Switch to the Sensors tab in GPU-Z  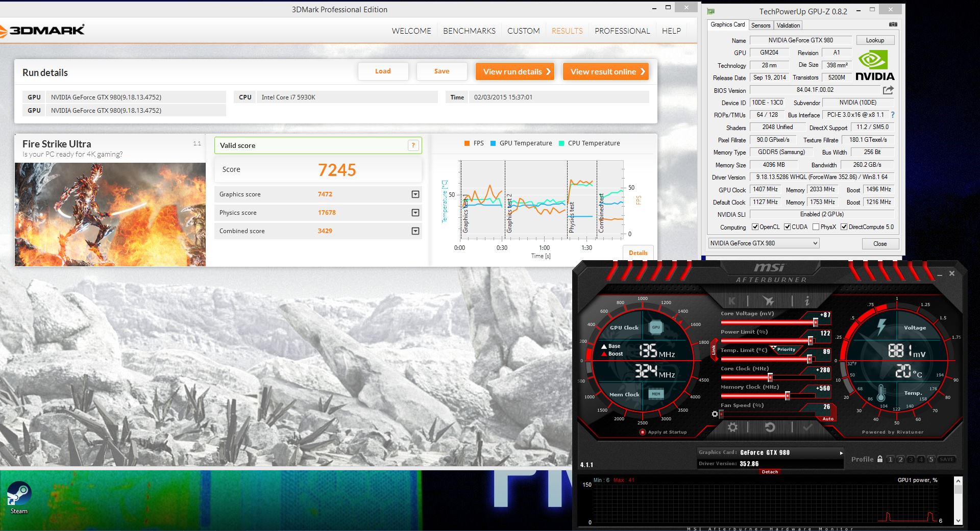(761, 26)
